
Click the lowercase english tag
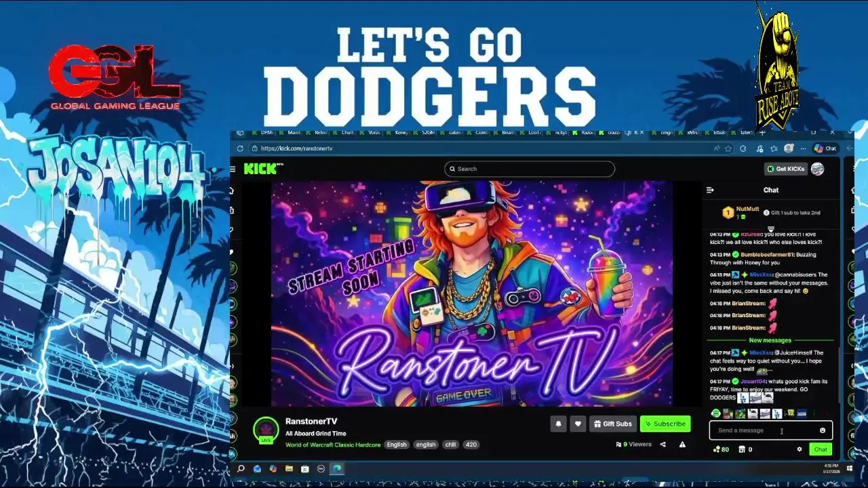pos(426,445)
